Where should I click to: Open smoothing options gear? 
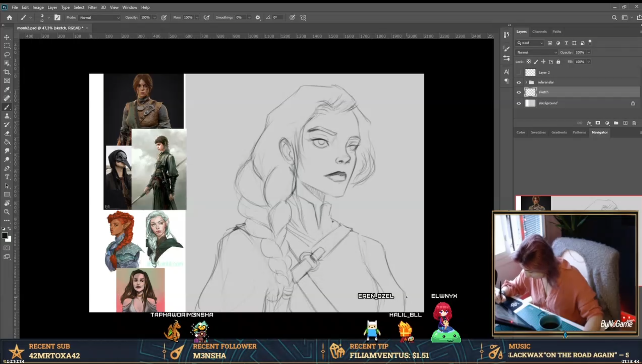[x=258, y=17]
